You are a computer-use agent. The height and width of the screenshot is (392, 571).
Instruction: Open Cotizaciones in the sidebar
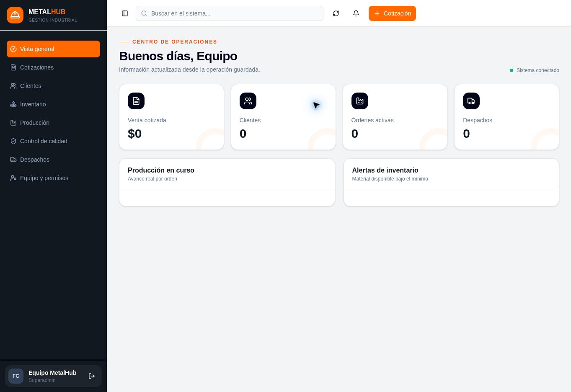click(x=53, y=67)
